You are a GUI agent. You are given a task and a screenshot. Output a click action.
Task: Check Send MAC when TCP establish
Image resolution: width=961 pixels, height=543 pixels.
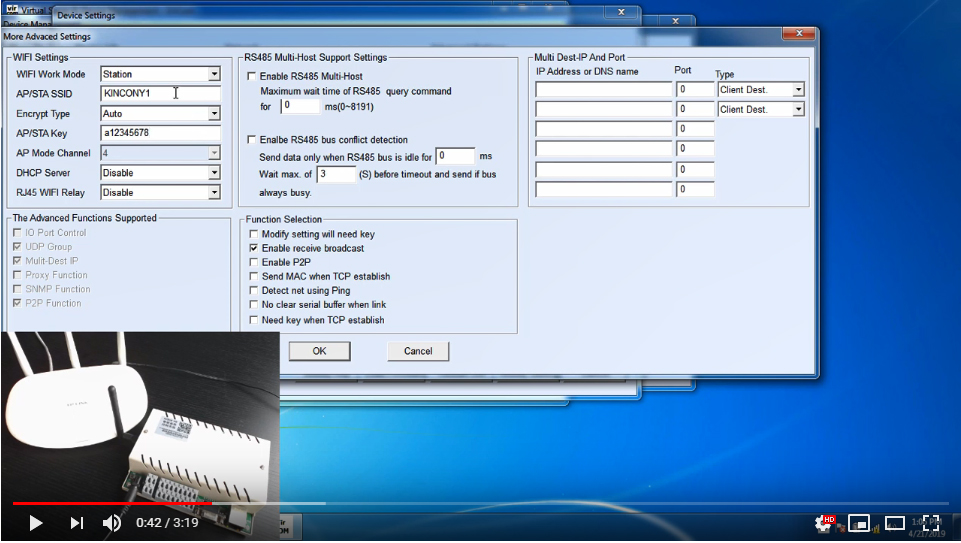point(254,276)
